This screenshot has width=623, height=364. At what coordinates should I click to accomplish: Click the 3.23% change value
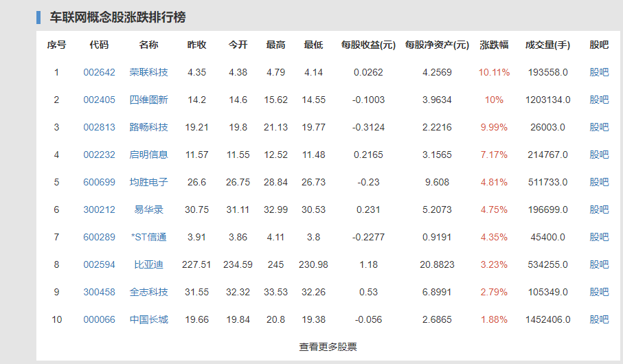point(494,264)
